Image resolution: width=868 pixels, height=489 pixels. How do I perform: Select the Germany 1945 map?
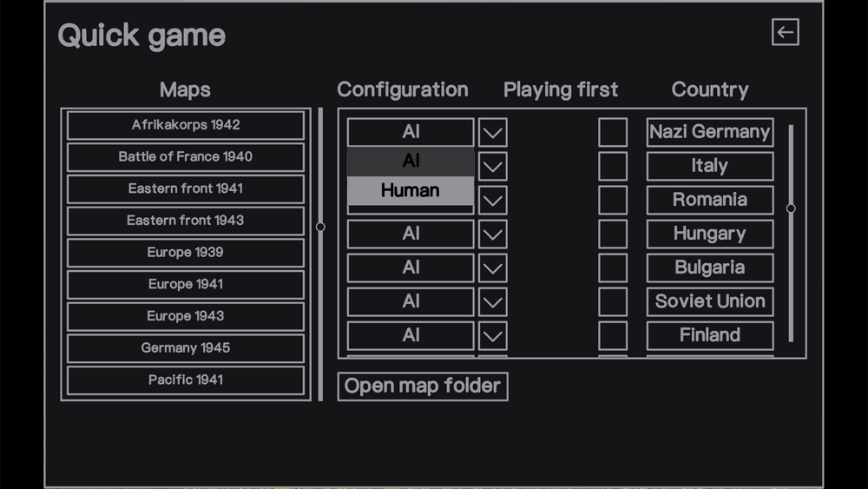coord(186,348)
